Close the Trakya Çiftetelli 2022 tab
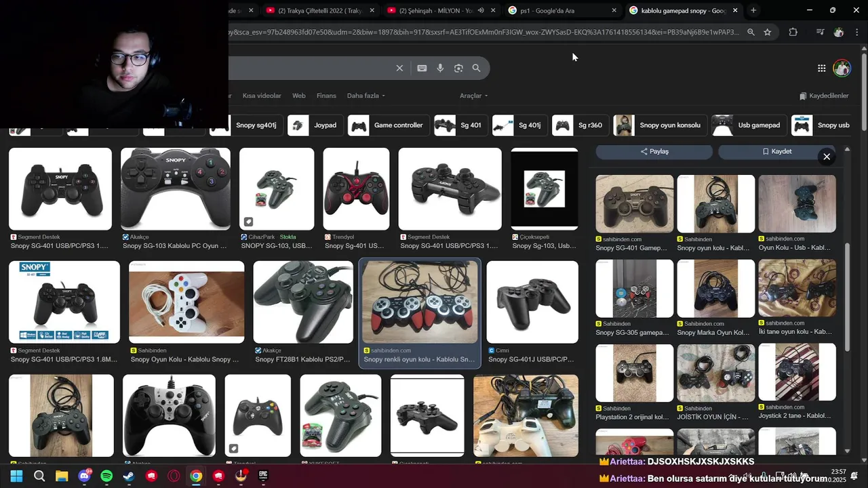 point(372,10)
